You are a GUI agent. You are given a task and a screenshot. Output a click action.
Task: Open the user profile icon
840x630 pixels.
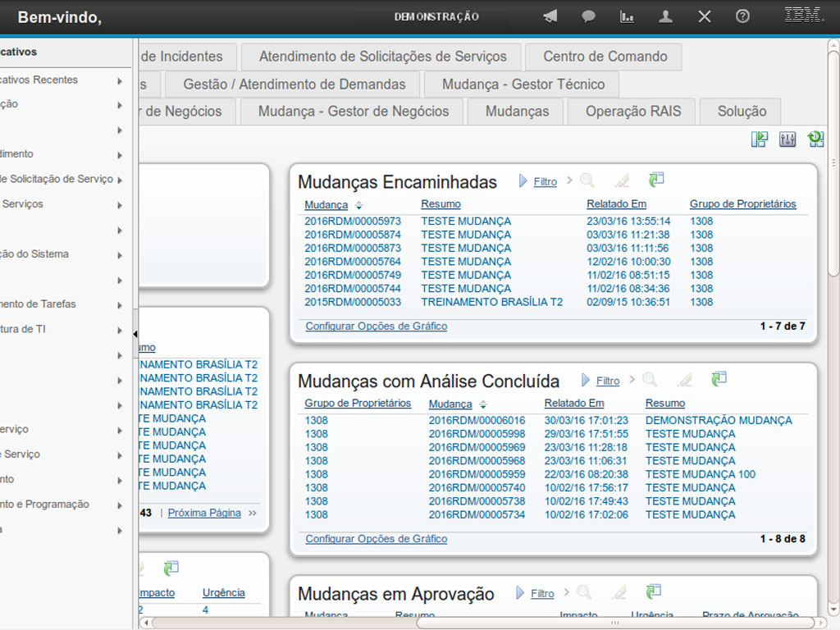click(x=666, y=16)
